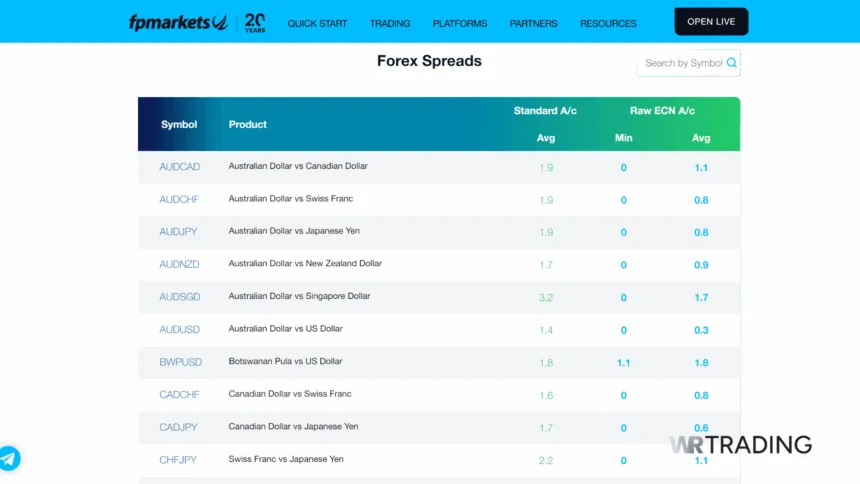Screen dimensions: 860x484
Task: Click BWPUSD minimum spread 1.1
Action: pyautogui.click(x=624, y=363)
